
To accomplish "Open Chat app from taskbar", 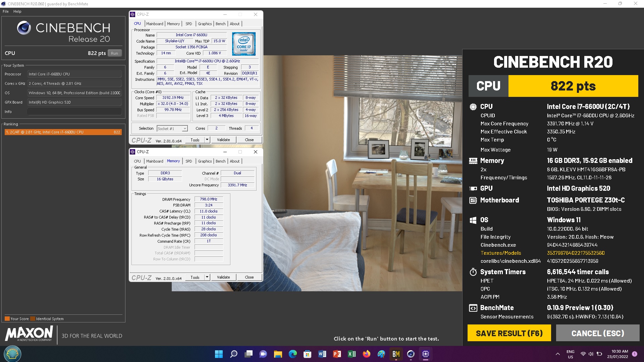I will click(263, 354).
